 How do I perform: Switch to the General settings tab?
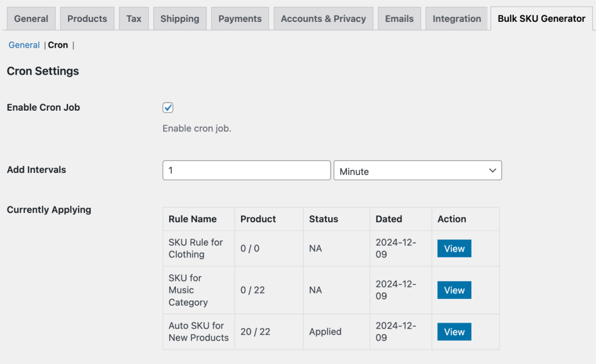point(31,19)
